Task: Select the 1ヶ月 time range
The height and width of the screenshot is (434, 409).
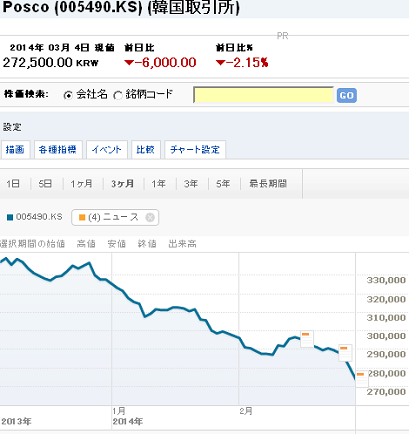Action: [x=81, y=184]
